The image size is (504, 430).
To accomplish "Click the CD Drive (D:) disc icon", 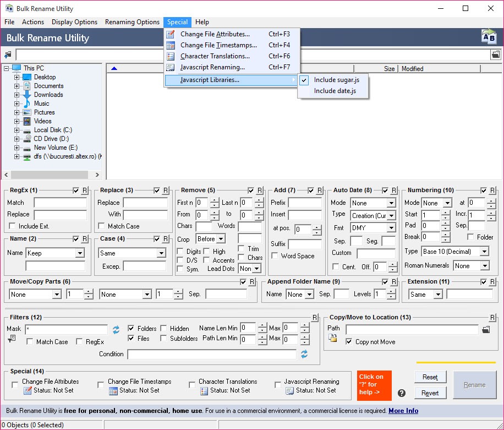I will click(x=27, y=139).
